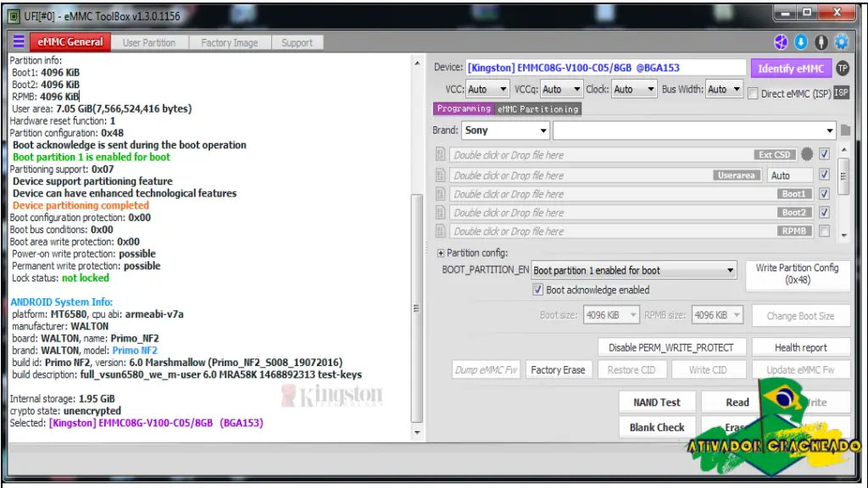Open the RPMB size dropdown
This screenshot has width=868, height=488.
point(717,315)
